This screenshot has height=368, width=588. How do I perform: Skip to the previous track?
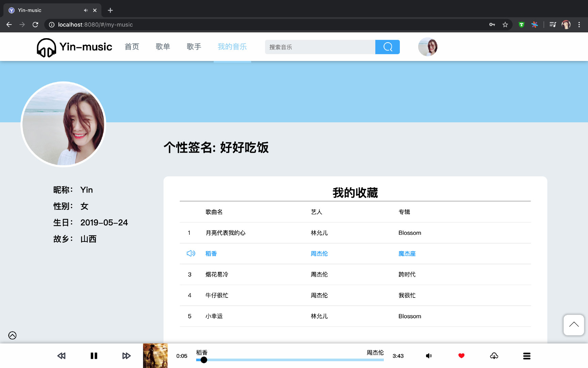point(61,356)
